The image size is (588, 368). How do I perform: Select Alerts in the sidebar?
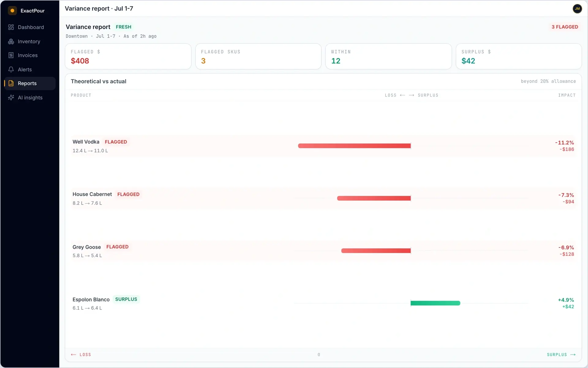click(30, 70)
